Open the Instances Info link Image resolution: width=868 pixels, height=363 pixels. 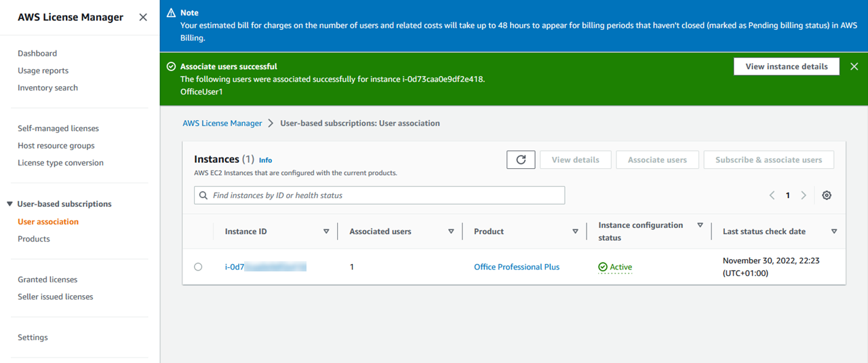pos(265,160)
